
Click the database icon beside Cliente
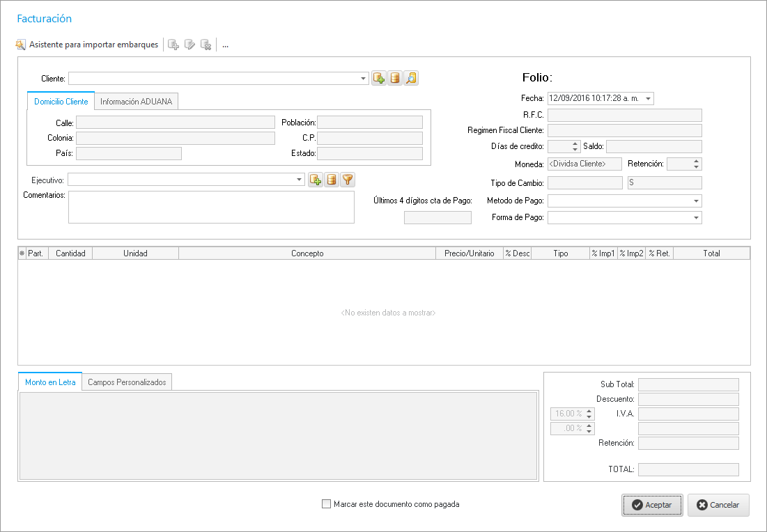coord(395,79)
